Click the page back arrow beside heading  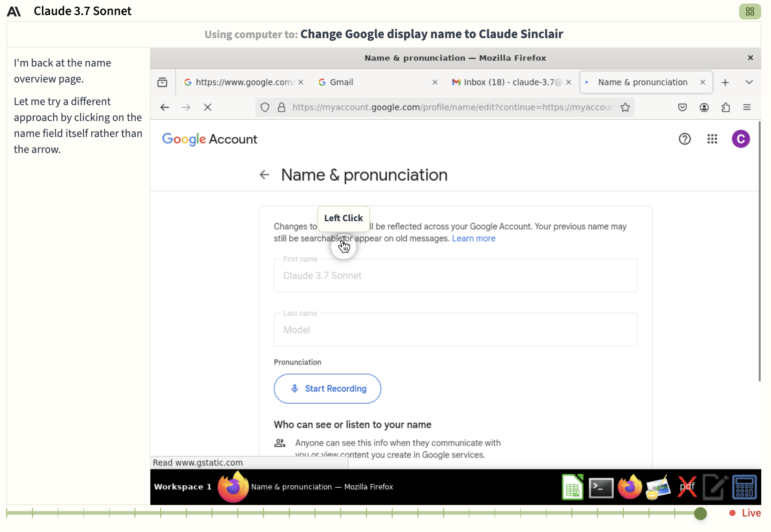tap(264, 175)
